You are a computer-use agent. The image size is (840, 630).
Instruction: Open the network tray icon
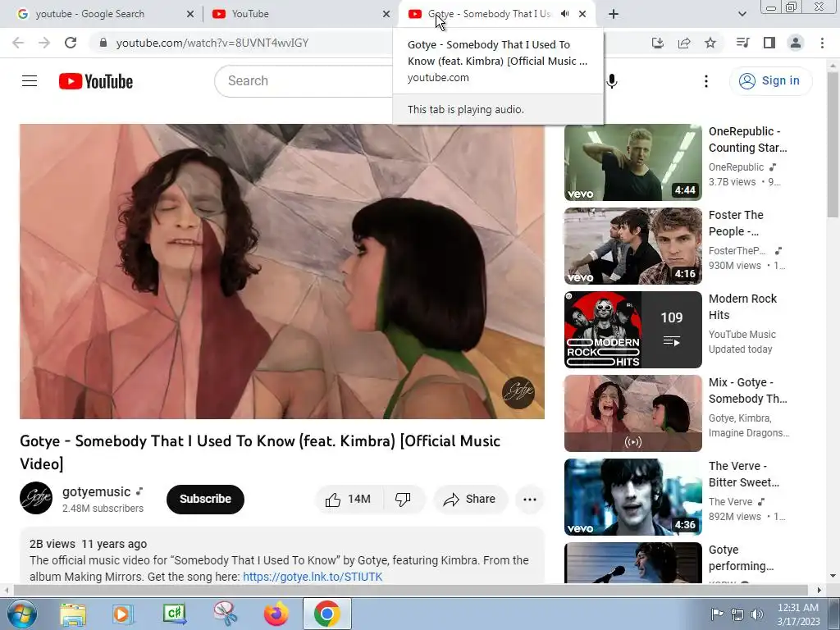click(737, 614)
